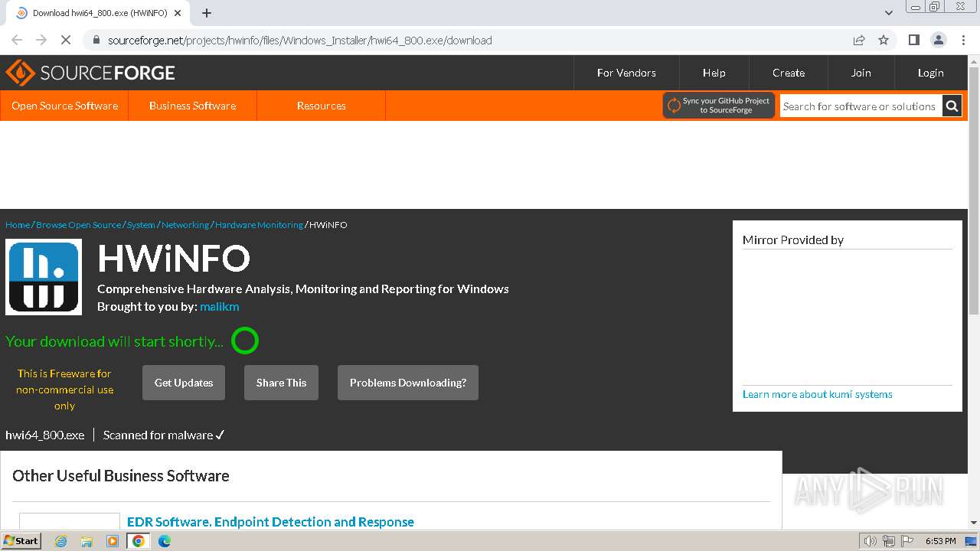The width and height of the screenshot is (980, 551).
Task: Open the Create menu item
Action: coord(789,73)
